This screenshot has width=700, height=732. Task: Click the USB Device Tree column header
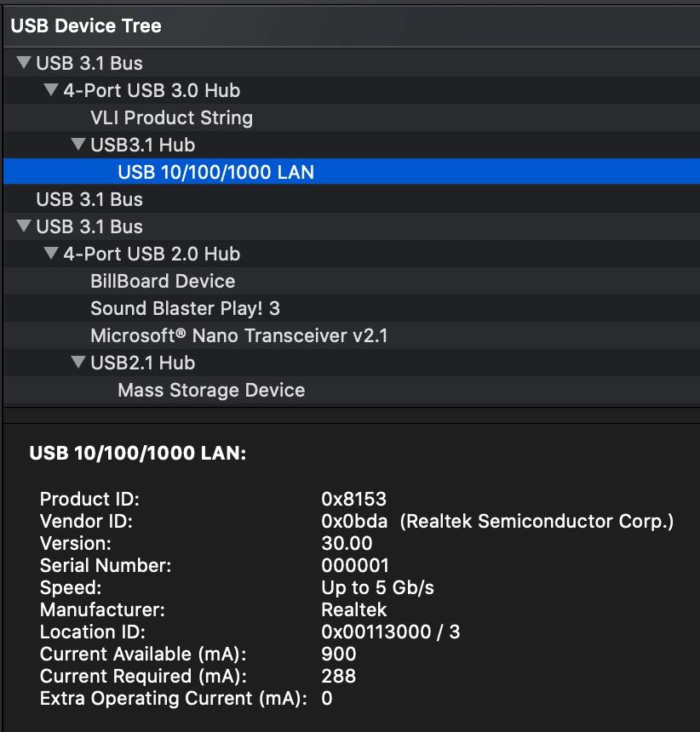pos(85,26)
